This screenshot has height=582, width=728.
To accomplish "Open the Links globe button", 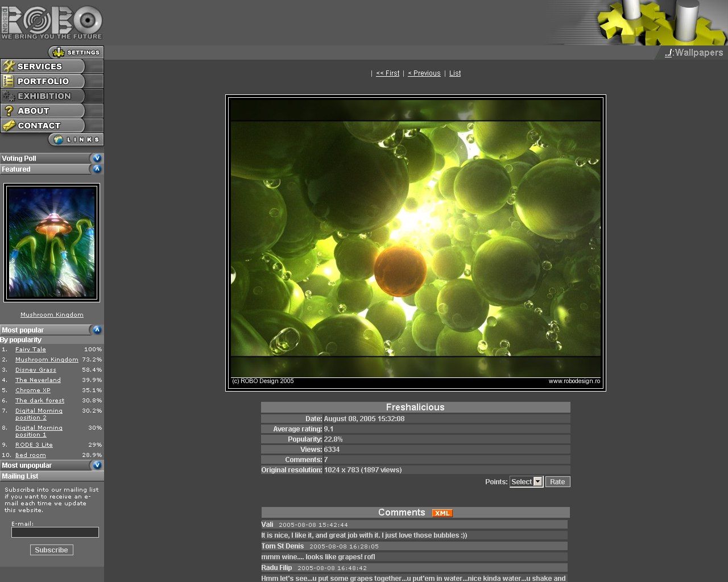I will click(x=76, y=139).
